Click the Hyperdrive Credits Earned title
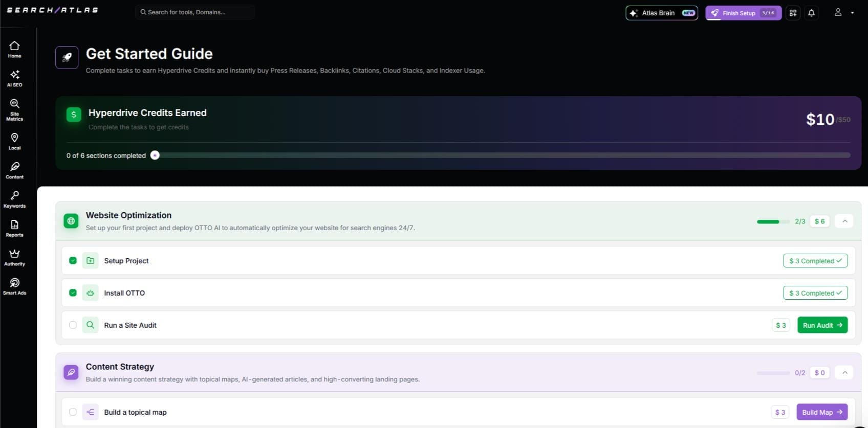The width and height of the screenshot is (868, 428). pos(147,112)
